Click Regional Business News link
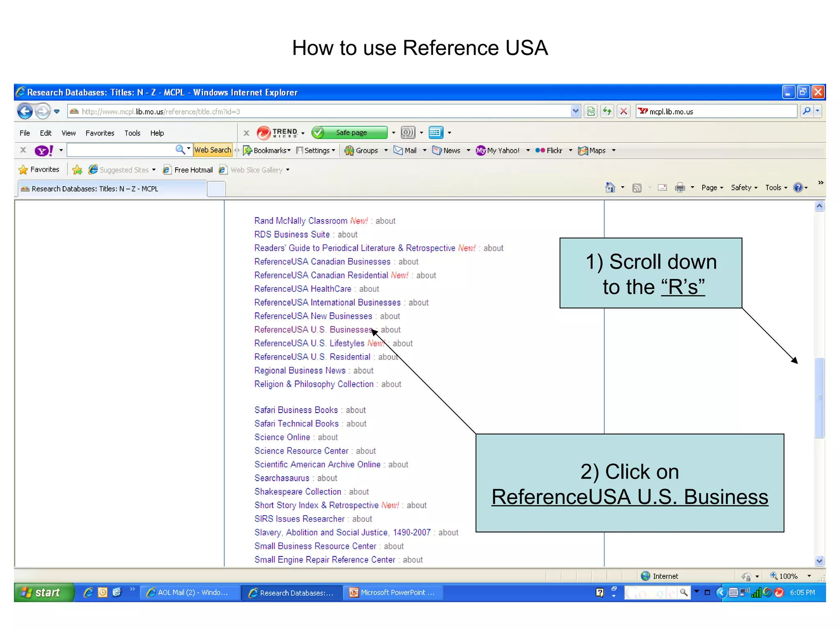840x630 pixels. coord(300,371)
